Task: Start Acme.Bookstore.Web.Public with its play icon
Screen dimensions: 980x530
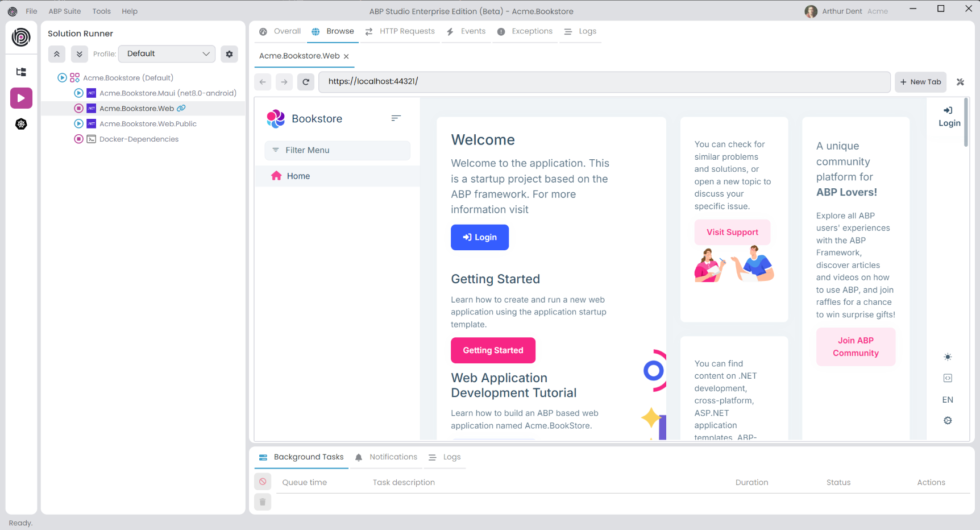Action: pos(79,123)
